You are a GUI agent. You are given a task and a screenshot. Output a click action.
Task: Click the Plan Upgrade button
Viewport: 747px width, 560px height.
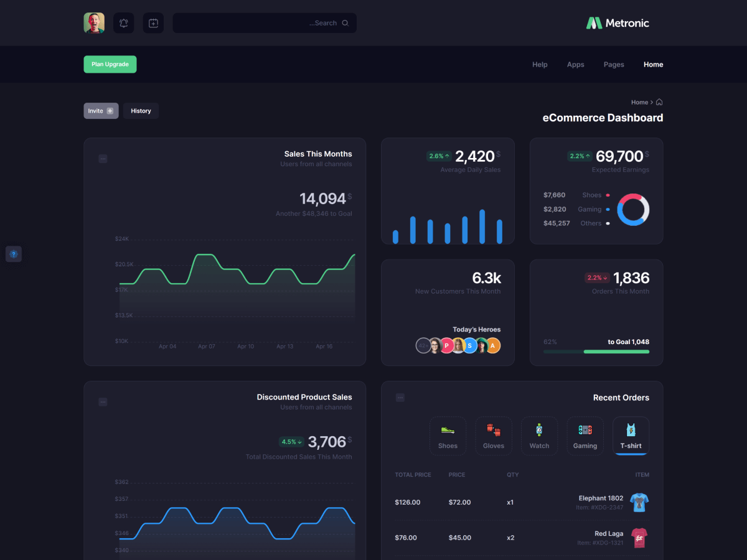(110, 65)
